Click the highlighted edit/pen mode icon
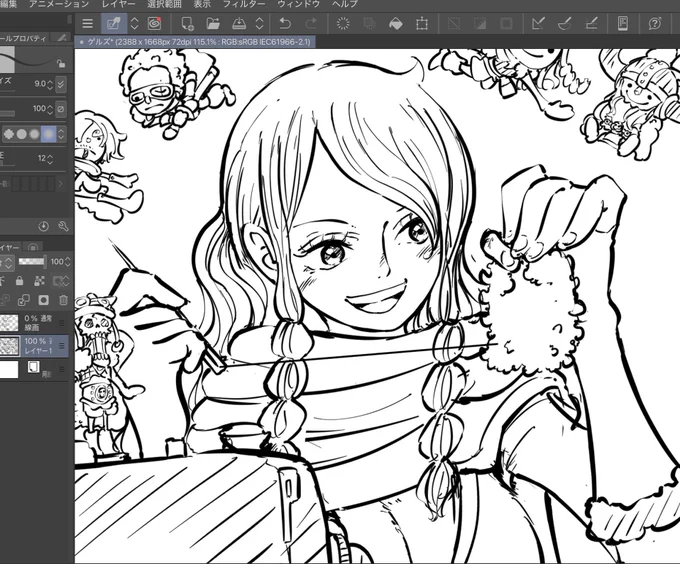Screen dimensions: 680x564 [114, 23]
